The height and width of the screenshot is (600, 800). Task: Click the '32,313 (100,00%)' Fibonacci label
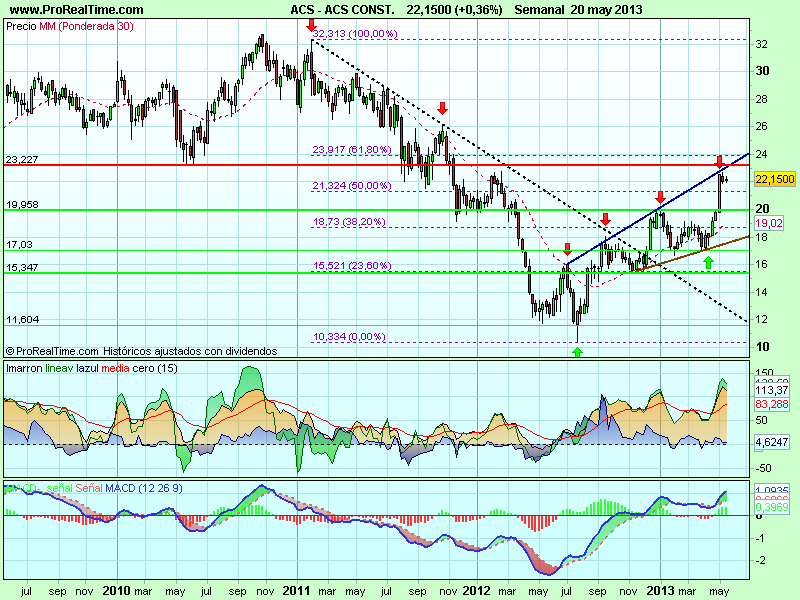[x=355, y=34]
